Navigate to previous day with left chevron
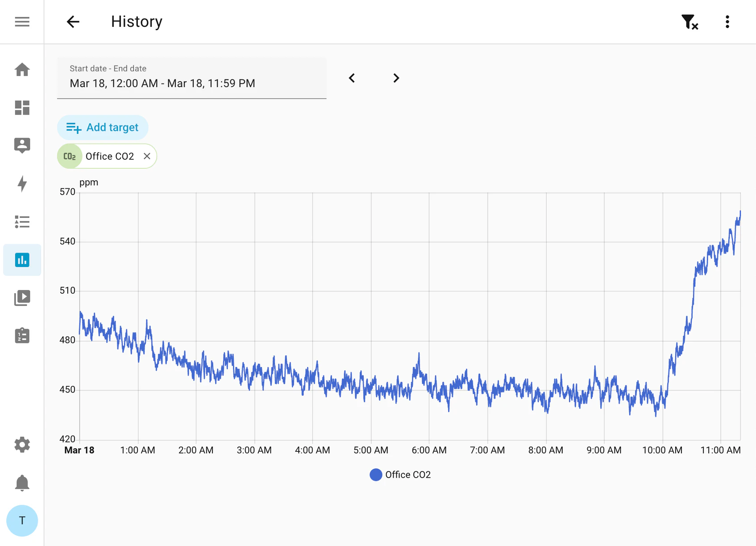Screen dimensions: 756x546 [x=352, y=78]
